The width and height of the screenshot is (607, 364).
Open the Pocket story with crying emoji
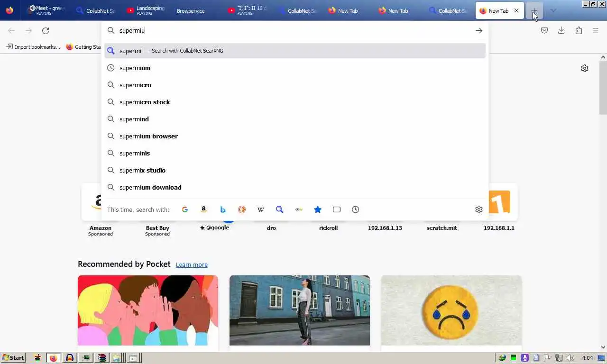[x=451, y=310]
